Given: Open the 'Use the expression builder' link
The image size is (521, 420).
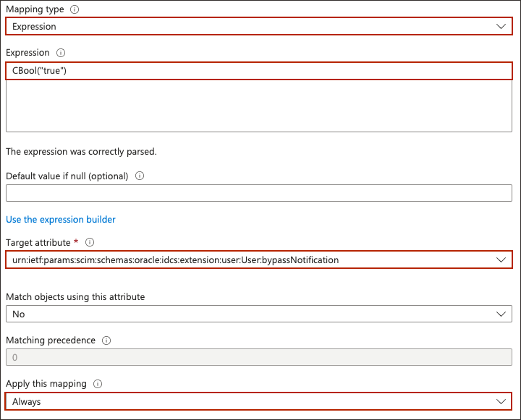Looking at the screenshot, I should (x=61, y=219).
